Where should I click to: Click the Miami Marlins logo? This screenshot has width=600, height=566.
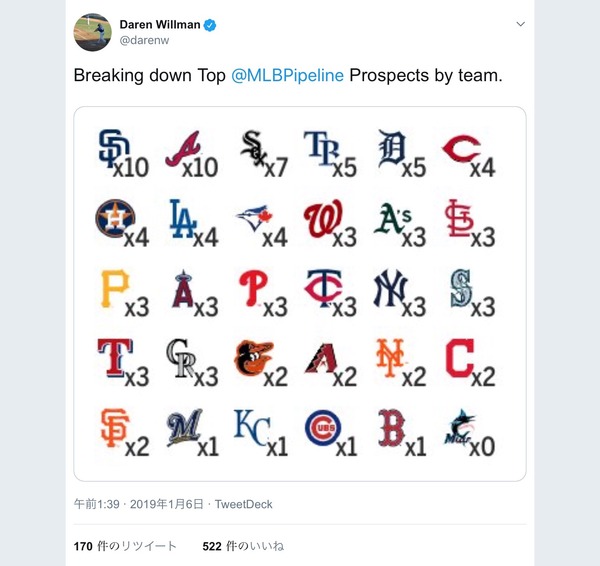[460, 427]
